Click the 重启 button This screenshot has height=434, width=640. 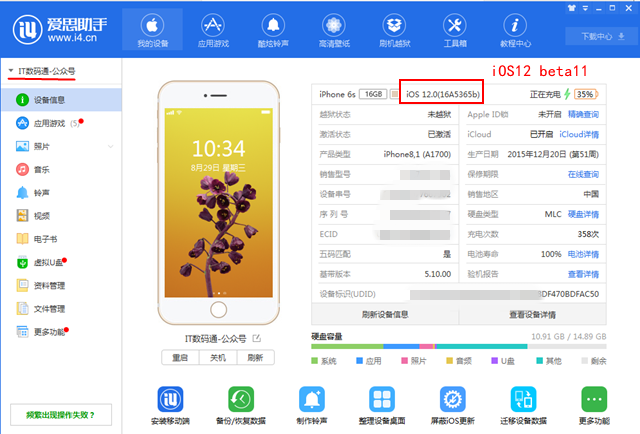180,358
